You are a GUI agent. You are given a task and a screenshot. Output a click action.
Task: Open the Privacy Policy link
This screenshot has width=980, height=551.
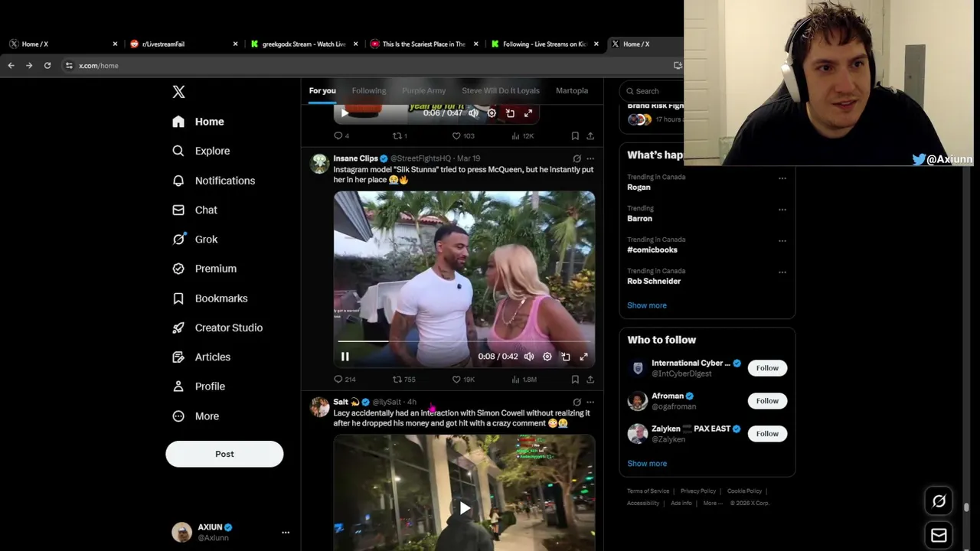[x=698, y=491]
